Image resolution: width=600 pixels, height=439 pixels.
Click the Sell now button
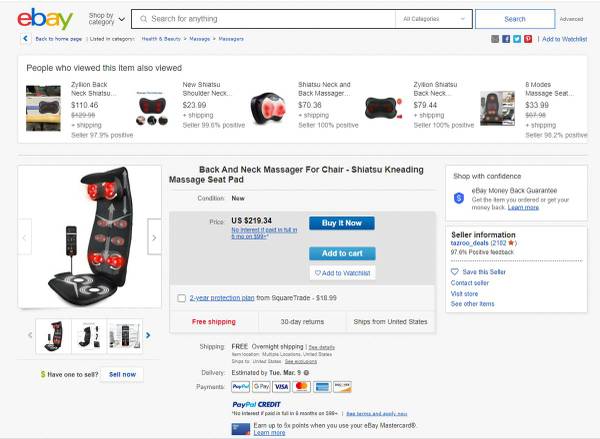point(122,374)
